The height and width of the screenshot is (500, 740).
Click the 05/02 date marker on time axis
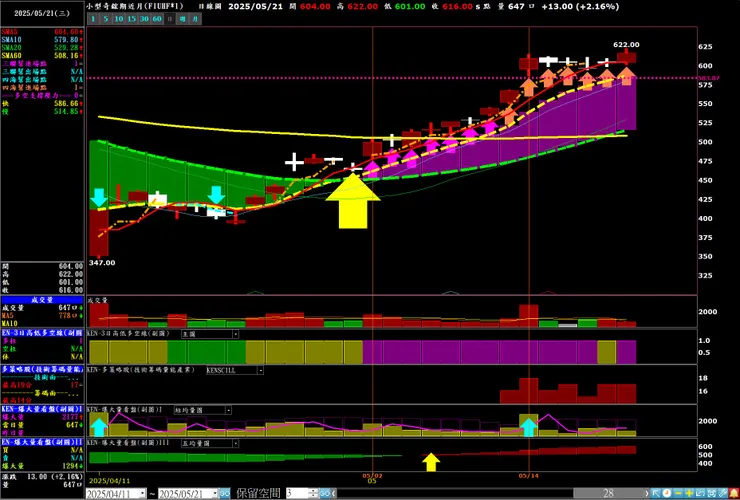coord(372,476)
